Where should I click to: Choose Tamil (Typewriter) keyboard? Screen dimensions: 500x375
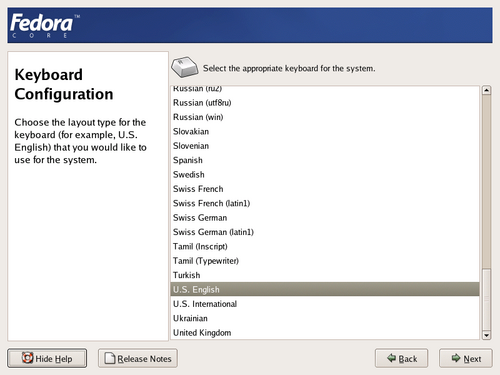point(325,261)
